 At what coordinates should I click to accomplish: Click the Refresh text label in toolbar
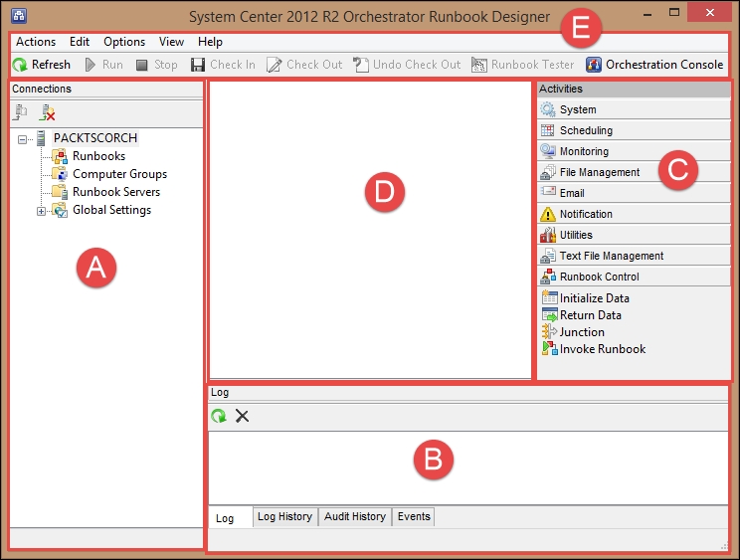click(51, 65)
